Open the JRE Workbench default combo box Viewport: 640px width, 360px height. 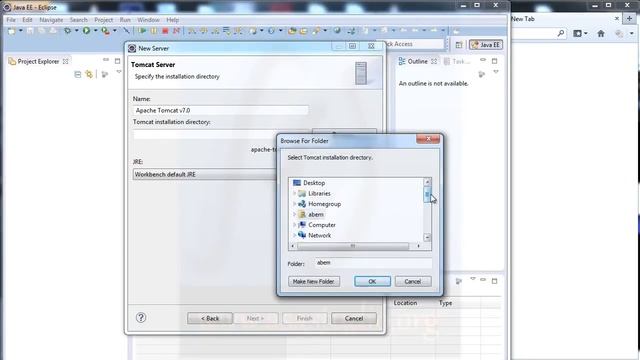coord(204,174)
